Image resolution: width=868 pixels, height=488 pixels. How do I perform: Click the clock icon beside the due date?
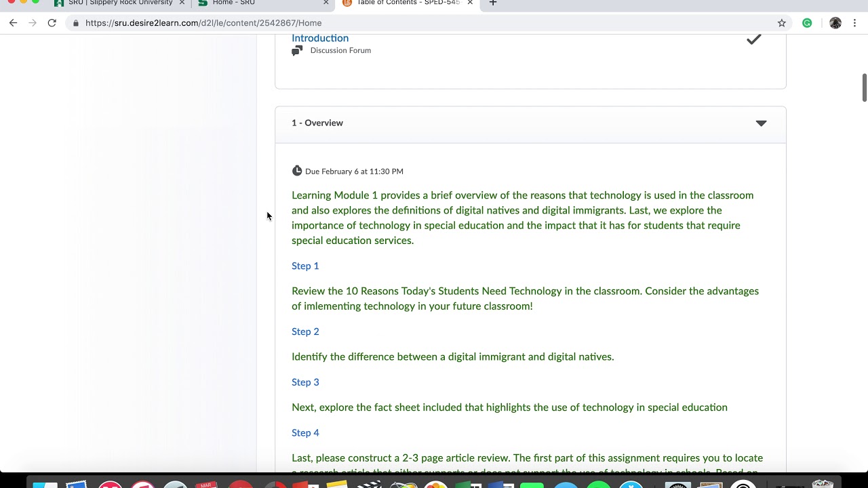297,171
